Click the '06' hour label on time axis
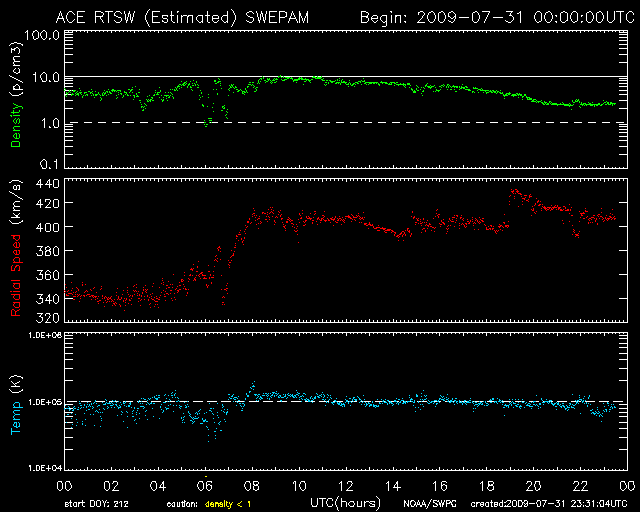Image resolution: width=640 pixels, height=512 pixels. [205, 486]
